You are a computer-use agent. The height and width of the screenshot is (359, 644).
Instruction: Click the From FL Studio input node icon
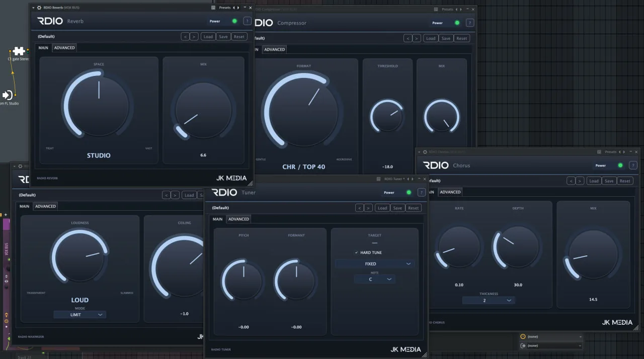[x=7, y=95]
